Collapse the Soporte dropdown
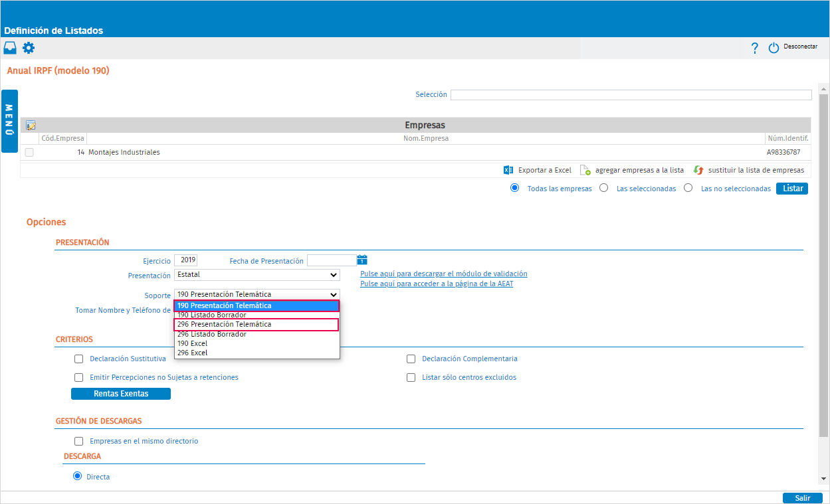 click(x=257, y=294)
